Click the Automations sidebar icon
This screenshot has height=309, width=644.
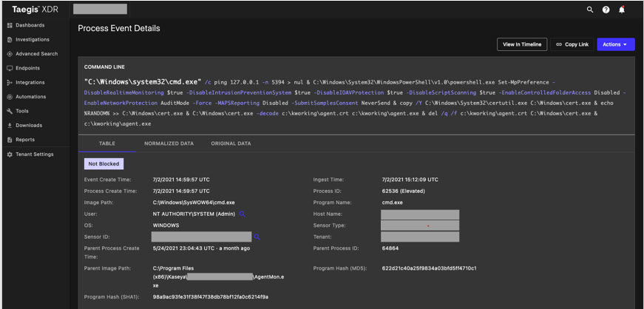click(10, 97)
